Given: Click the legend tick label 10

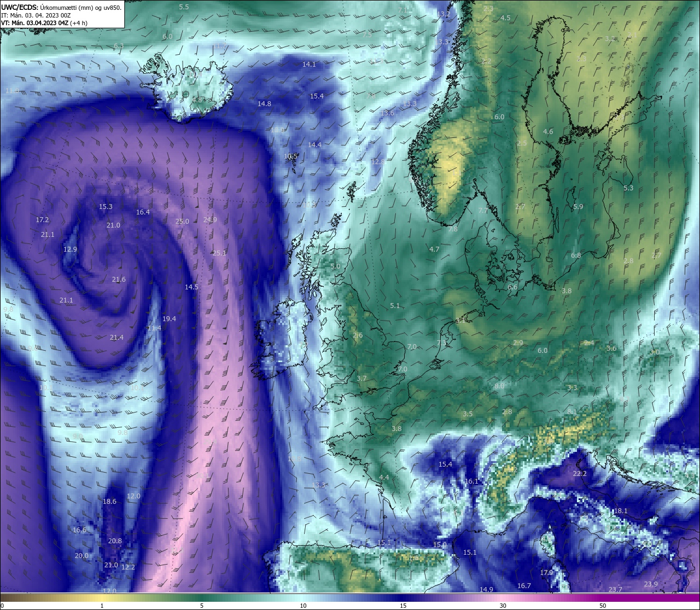Looking at the screenshot, I should [x=302, y=606].
